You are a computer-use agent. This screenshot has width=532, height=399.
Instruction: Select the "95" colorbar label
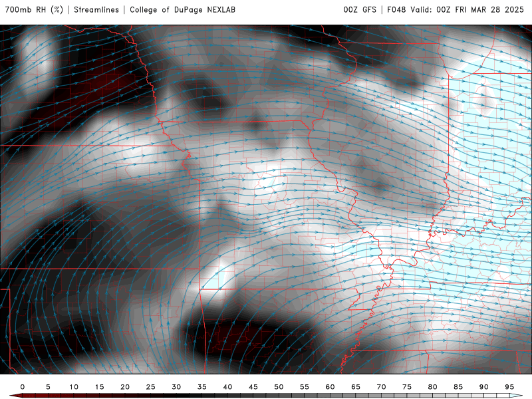[x=509, y=387]
